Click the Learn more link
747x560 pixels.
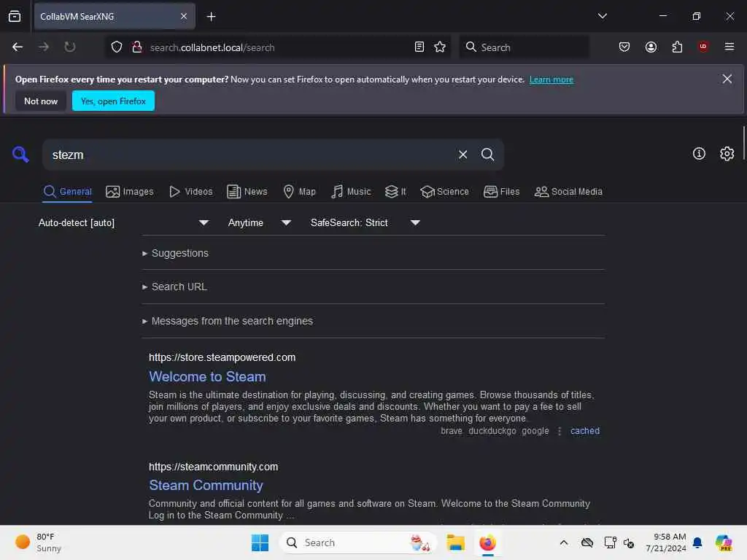pos(551,79)
